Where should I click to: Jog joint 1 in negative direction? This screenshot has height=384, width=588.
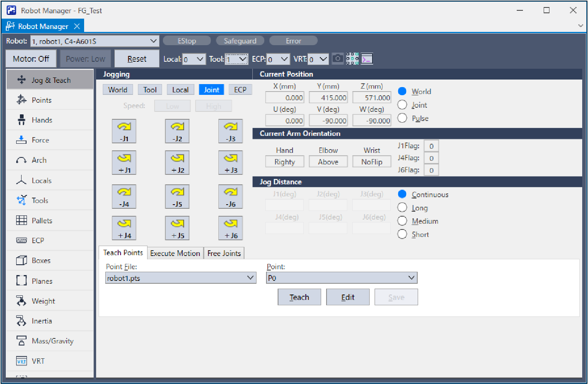point(124,131)
